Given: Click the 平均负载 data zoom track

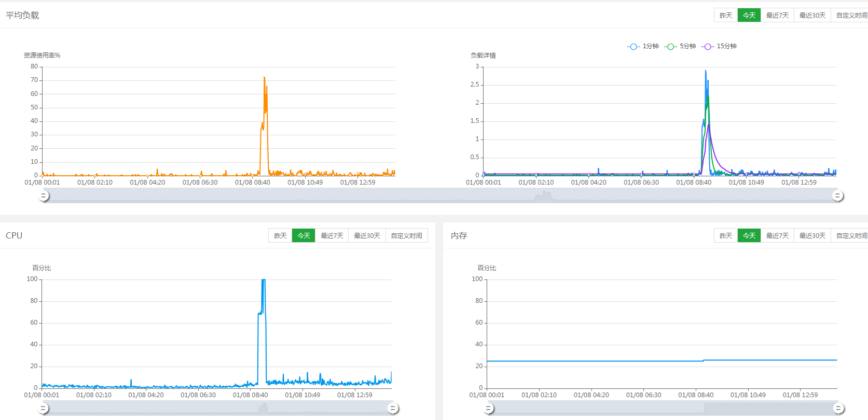Looking at the screenshot, I should tap(440, 195).
